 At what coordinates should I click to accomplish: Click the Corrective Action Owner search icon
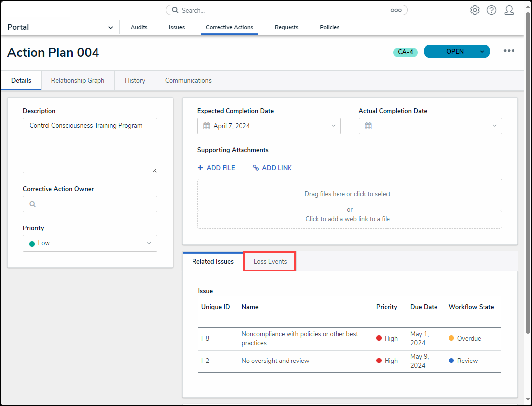click(x=33, y=204)
